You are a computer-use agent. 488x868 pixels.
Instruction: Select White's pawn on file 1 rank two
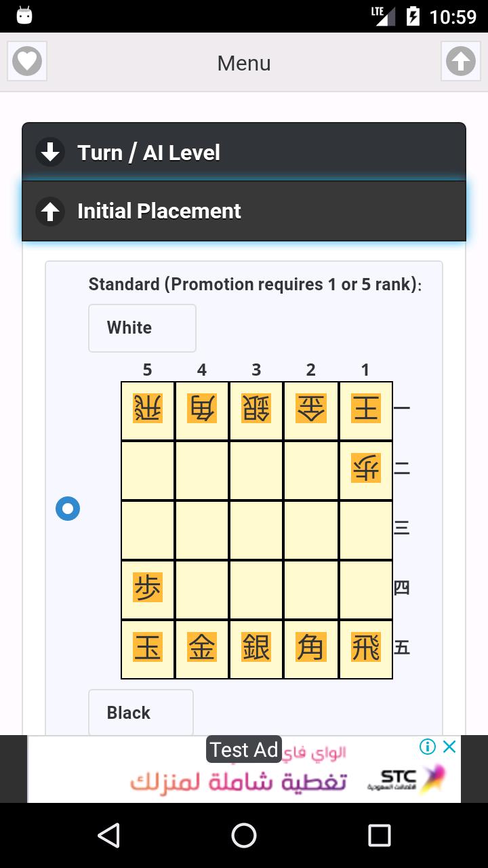point(365,468)
